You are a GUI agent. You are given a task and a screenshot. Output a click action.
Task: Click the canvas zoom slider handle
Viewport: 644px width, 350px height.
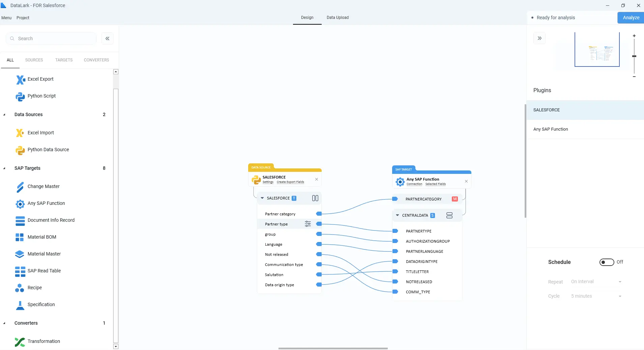point(634,56)
